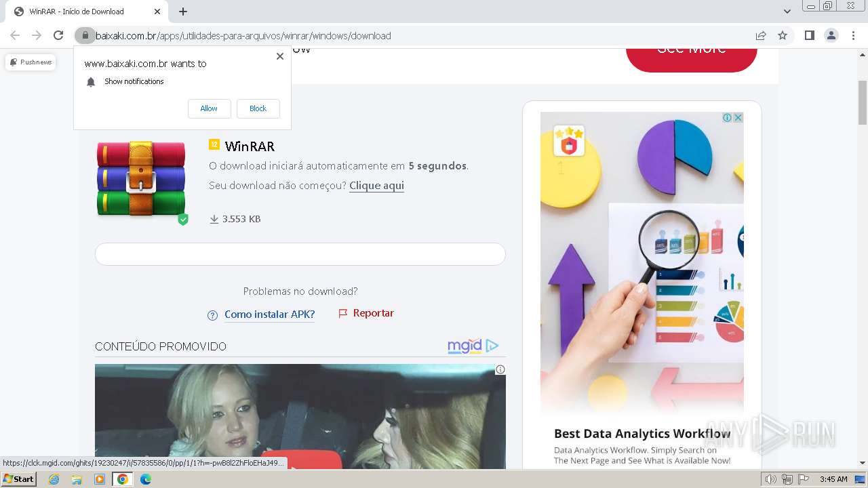This screenshot has width=868, height=488.
Task: Close the sidebar advertisement
Action: (x=738, y=118)
